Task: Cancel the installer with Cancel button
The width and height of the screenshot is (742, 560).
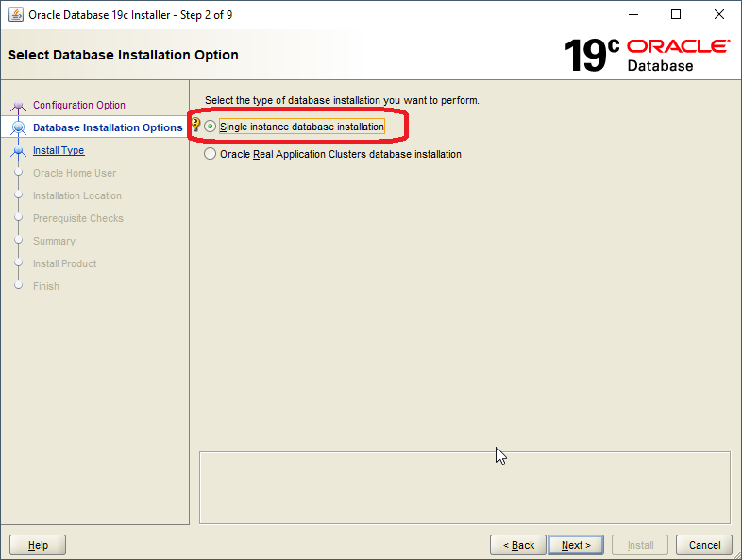Action: coord(704,545)
